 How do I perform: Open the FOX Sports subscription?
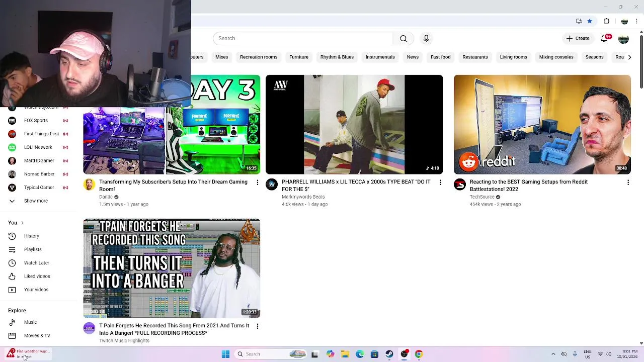(39, 120)
